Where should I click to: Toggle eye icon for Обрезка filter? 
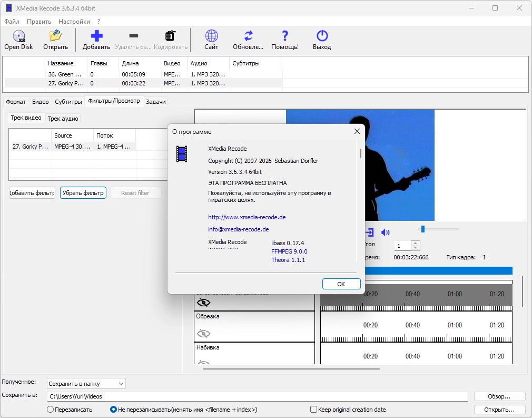[203, 334]
